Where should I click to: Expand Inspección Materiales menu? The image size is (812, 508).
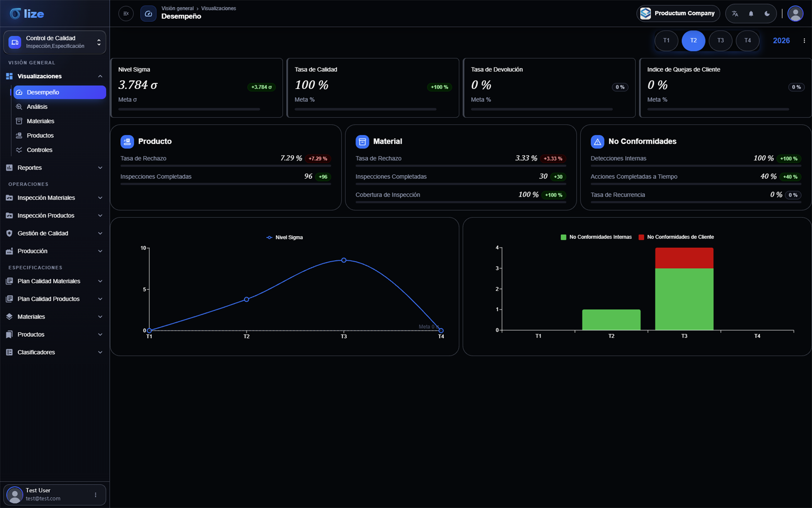pyautogui.click(x=55, y=198)
